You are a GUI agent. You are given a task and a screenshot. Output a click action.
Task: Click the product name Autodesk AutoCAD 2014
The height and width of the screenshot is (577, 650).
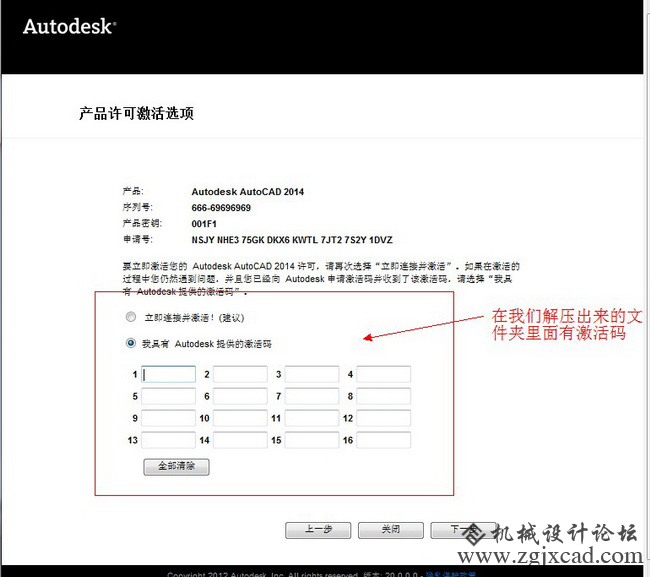(x=247, y=192)
